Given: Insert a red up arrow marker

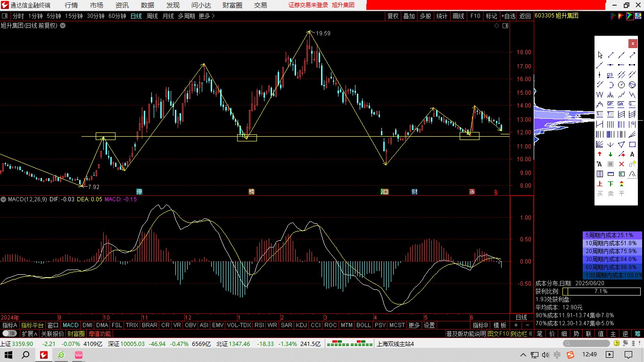Looking at the screenshot, I should coord(600,154).
